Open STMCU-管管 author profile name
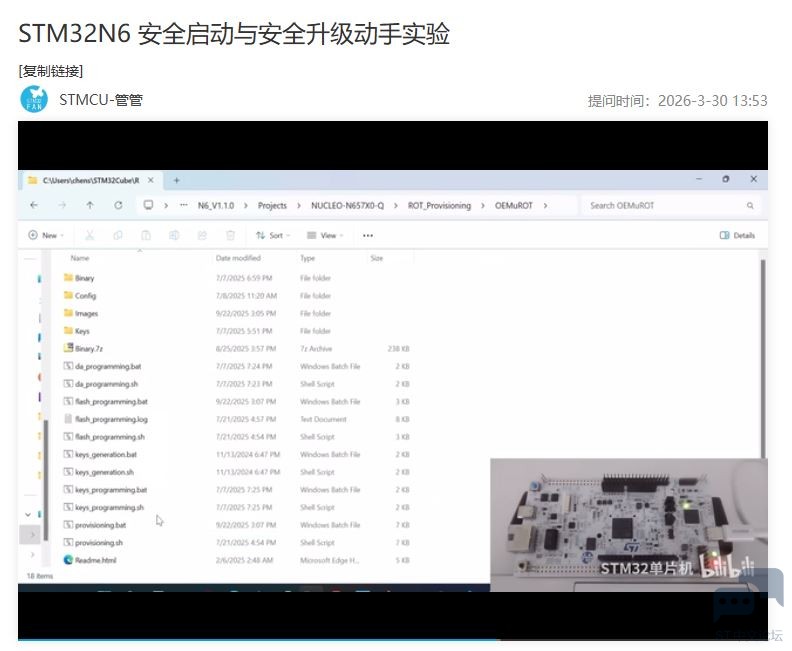Screen dimensions: 792x651 tap(101, 100)
